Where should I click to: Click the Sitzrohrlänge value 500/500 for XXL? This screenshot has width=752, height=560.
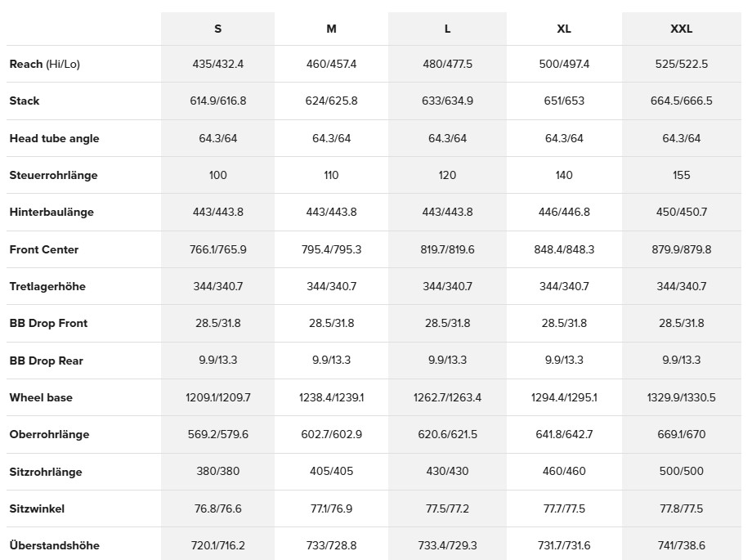coord(681,472)
